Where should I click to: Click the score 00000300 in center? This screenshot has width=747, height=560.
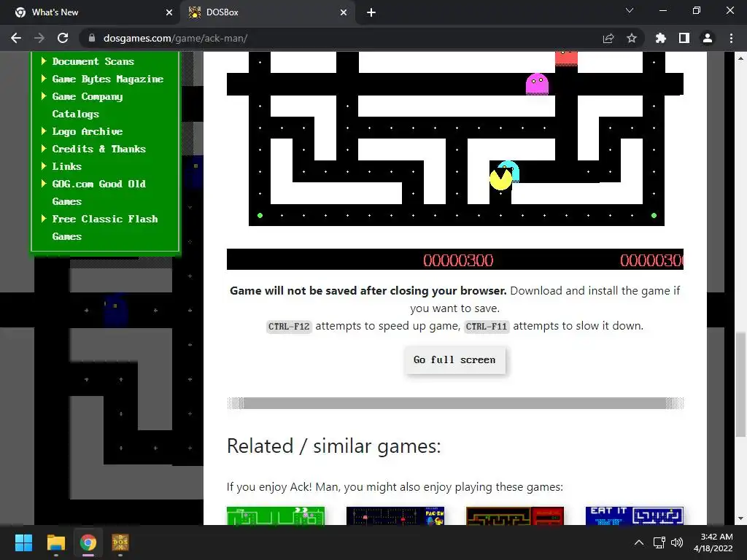[x=458, y=260]
